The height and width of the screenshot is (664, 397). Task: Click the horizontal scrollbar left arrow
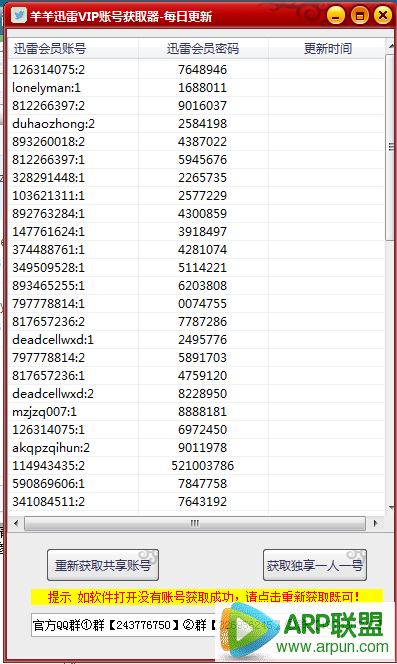(x=16, y=523)
